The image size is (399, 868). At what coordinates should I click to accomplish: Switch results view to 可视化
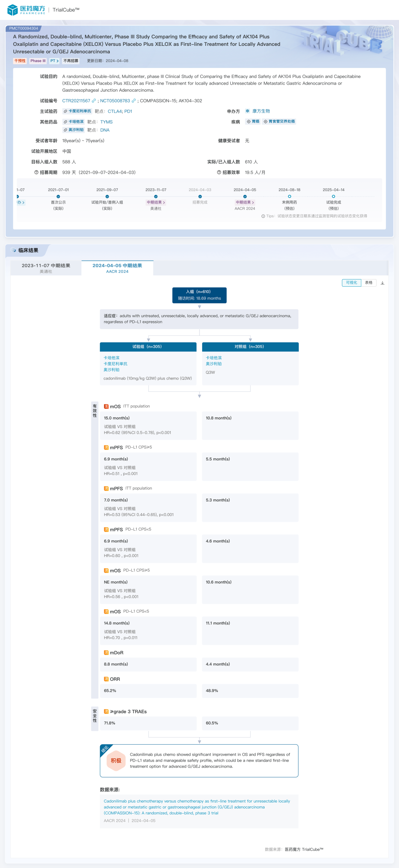pyautogui.click(x=351, y=283)
